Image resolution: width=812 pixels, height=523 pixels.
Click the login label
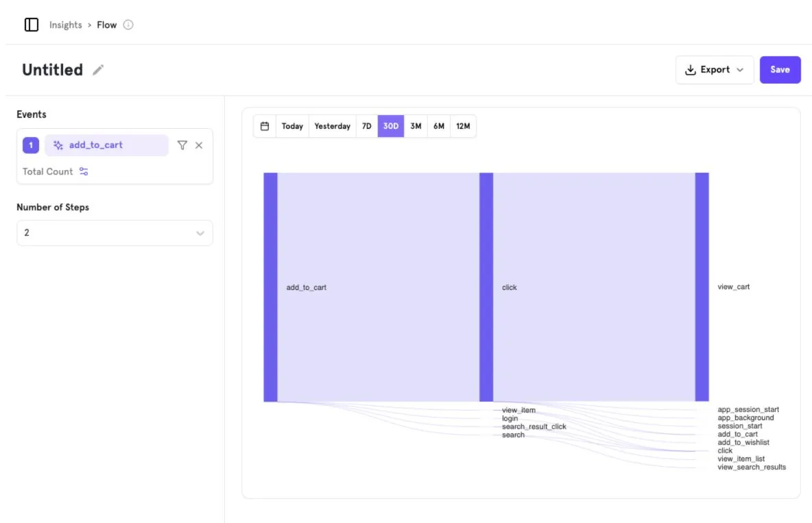[510, 418]
